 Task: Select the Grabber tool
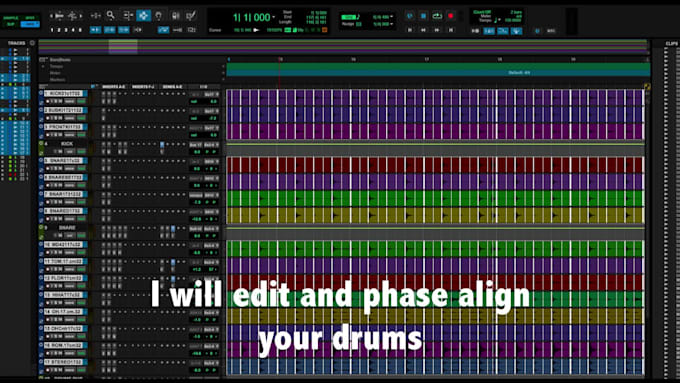point(159,16)
